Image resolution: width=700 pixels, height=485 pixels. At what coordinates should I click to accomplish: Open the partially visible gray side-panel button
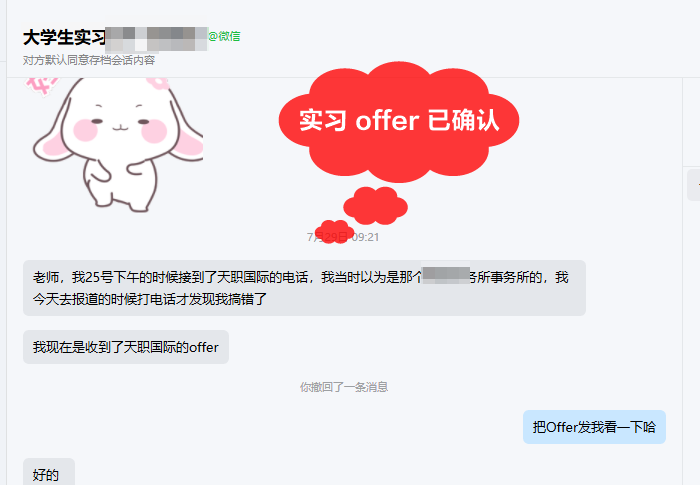pyautogui.click(x=693, y=185)
